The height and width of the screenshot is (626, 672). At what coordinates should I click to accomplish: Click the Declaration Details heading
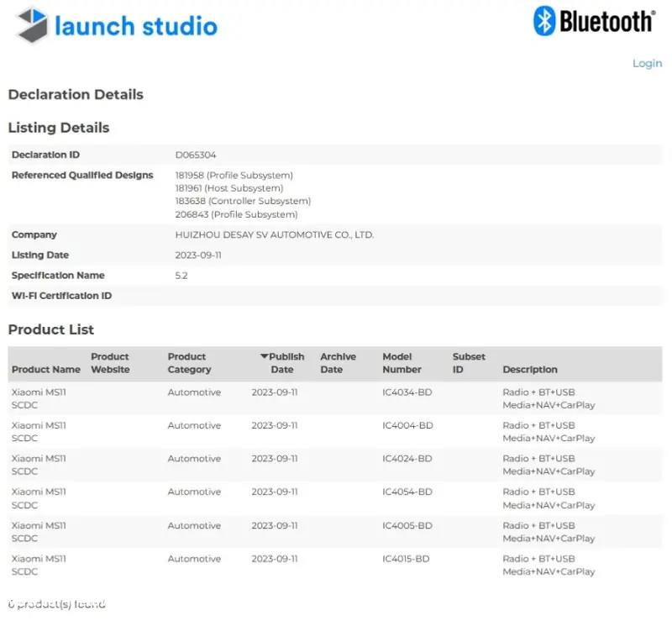pos(76,94)
